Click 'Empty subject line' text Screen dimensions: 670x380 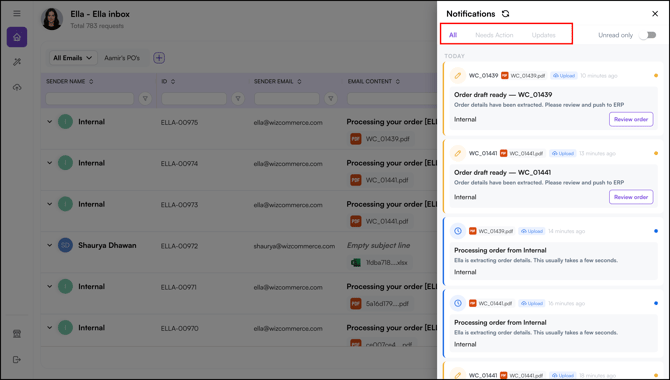click(x=378, y=245)
